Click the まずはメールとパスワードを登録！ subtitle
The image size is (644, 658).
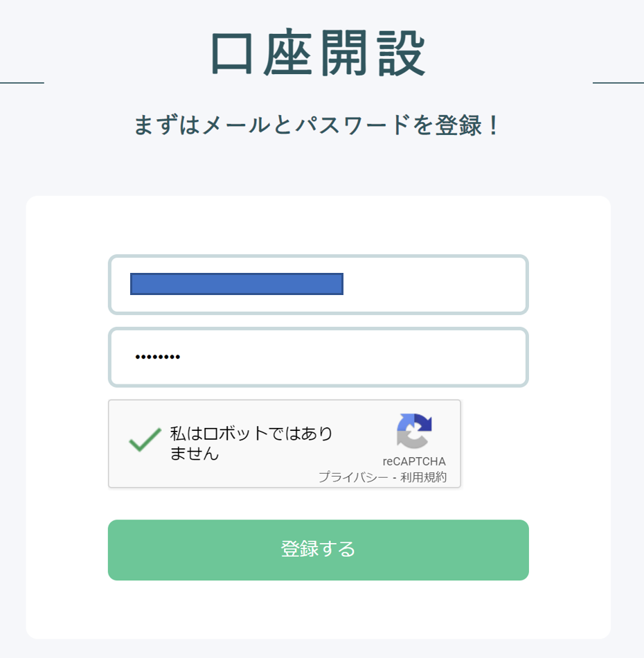pos(316,125)
